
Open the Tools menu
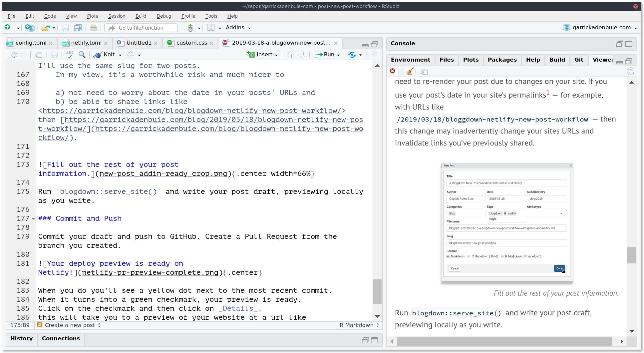[x=211, y=16]
